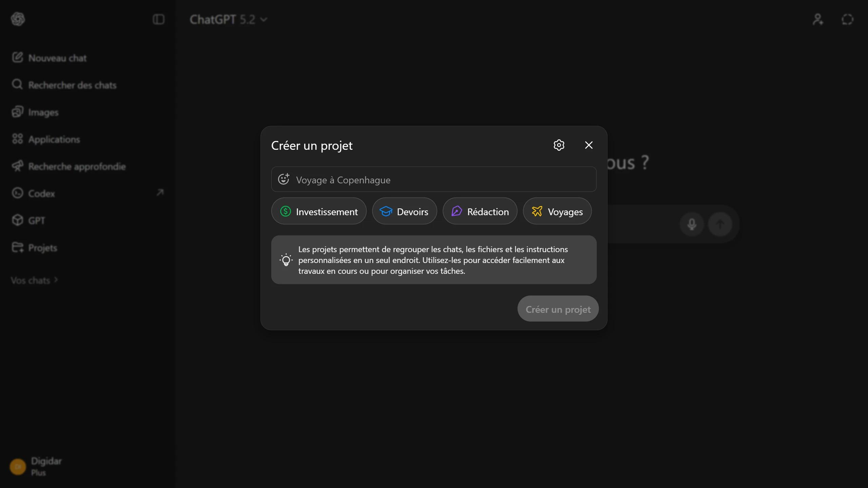Screen dimensions: 868x488
Task: Click the add person icon
Action: (x=818, y=19)
